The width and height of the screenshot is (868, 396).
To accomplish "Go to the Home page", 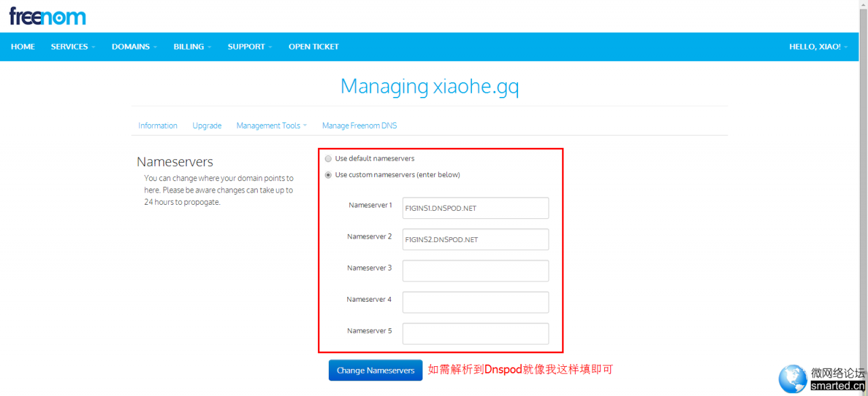I will point(23,47).
